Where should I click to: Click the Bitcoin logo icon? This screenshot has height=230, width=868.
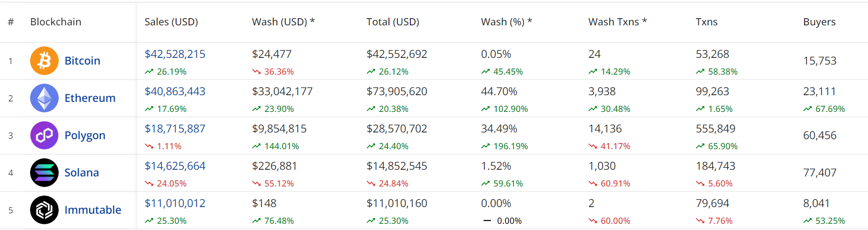(44, 61)
